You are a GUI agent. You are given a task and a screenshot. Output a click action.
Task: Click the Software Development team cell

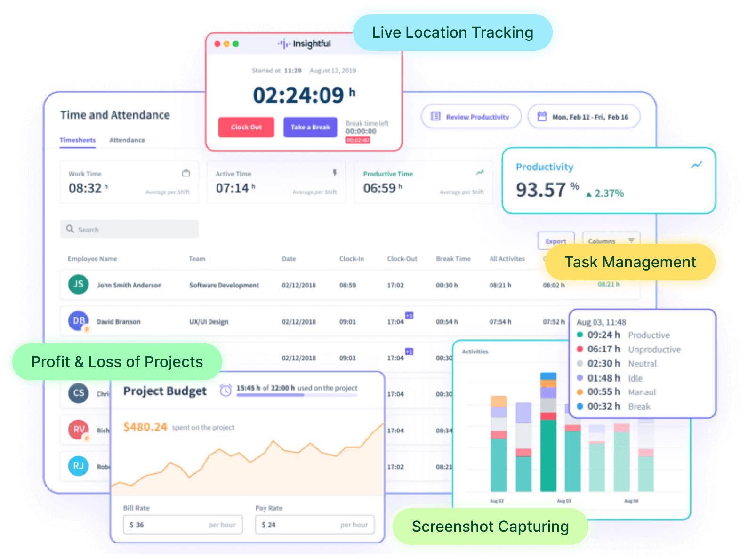224,285
